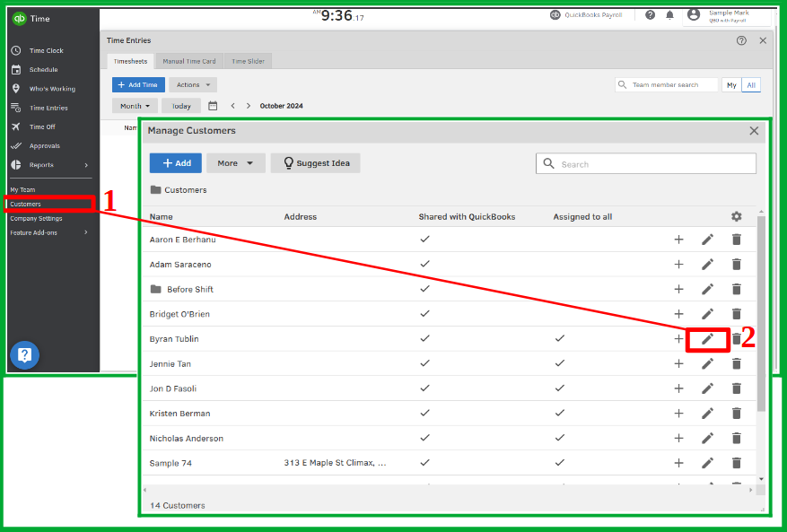This screenshot has height=532, width=787.
Task: Click the edit pencil for Byran Tublin
Action: [x=707, y=339]
